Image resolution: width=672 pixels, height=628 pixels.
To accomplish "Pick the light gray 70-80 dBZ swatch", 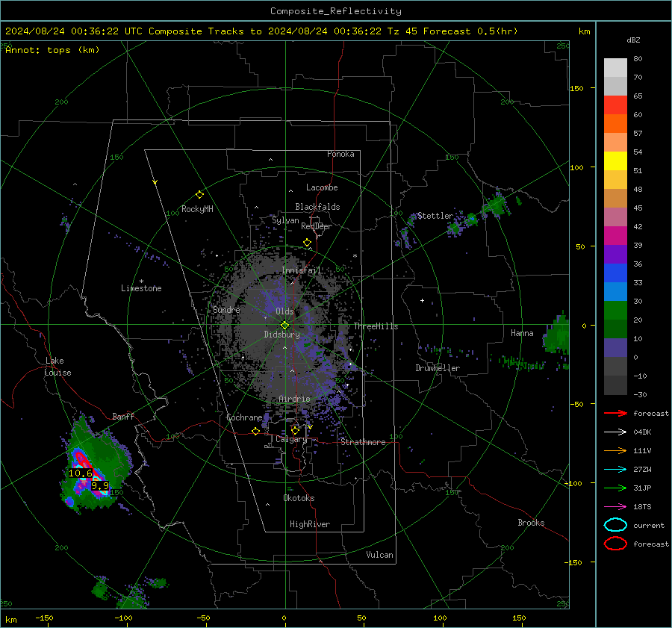I will click(x=615, y=68).
